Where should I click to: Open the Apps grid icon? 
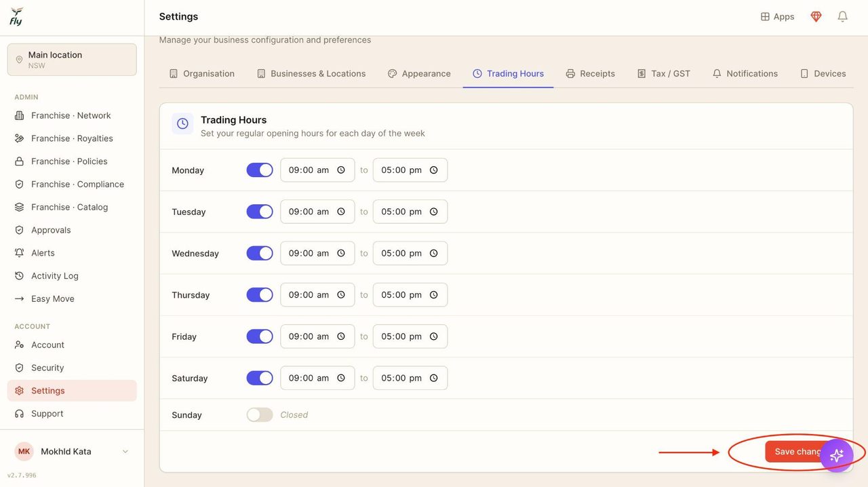pos(765,17)
